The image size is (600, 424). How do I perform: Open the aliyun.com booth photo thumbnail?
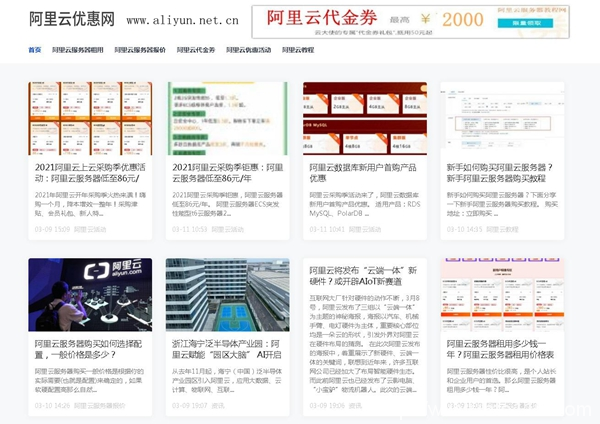pyautogui.click(x=89, y=294)
